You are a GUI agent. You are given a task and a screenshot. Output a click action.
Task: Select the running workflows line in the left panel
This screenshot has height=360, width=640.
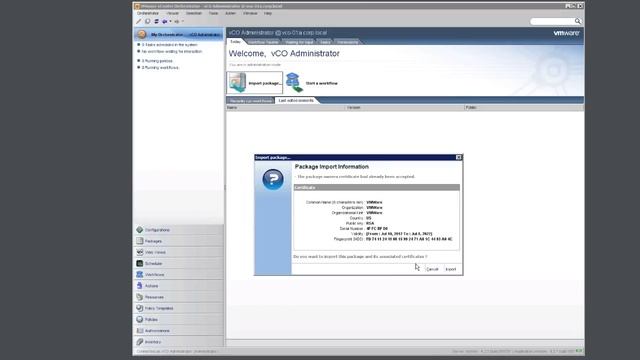160,68
